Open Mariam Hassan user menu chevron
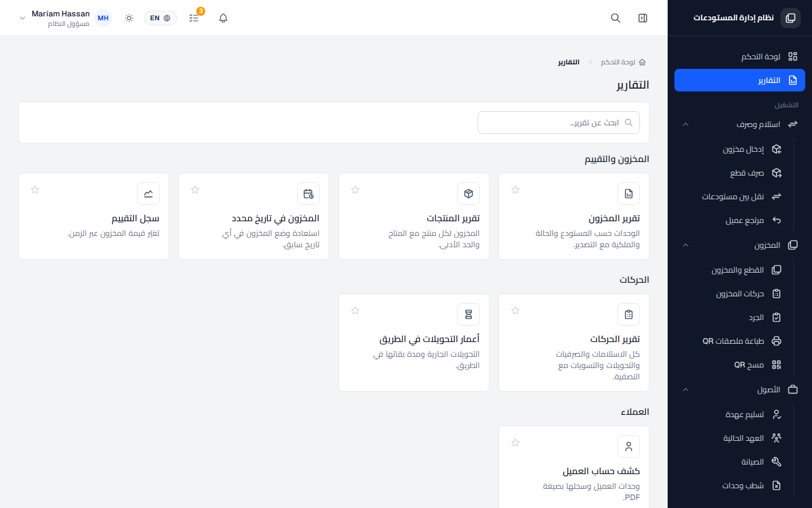 (x=23, y=18)
